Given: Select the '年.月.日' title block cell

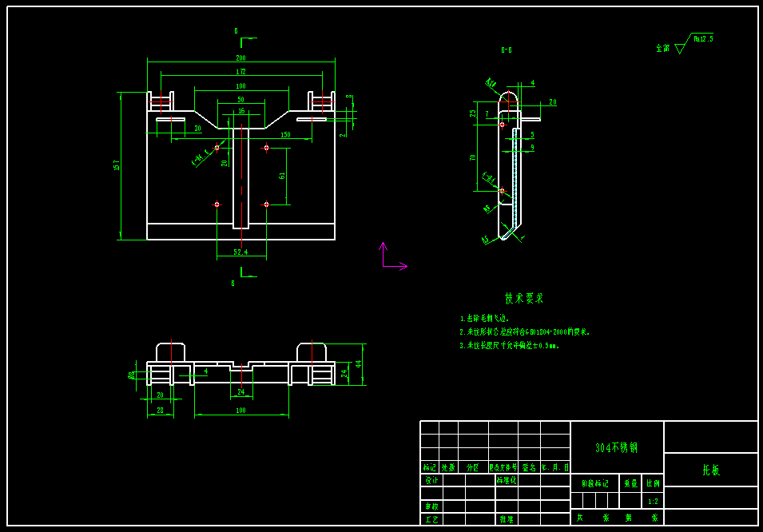Looking at the screenshot, I should [x=555, y=467].
